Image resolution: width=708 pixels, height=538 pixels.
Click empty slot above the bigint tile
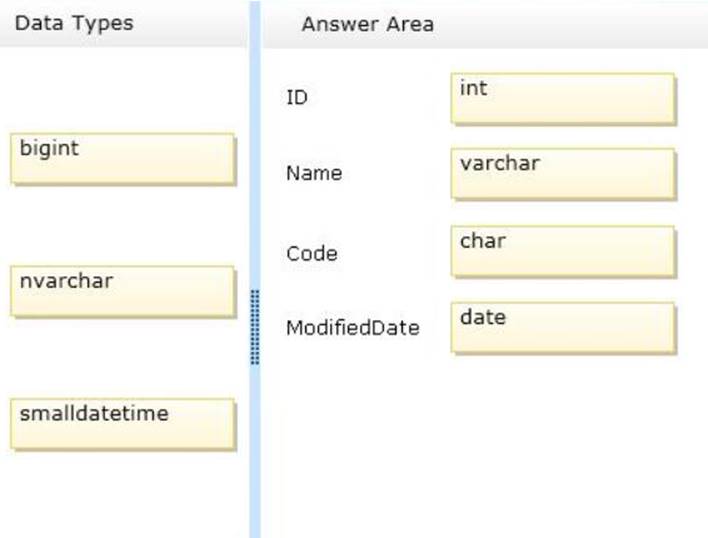123,89
